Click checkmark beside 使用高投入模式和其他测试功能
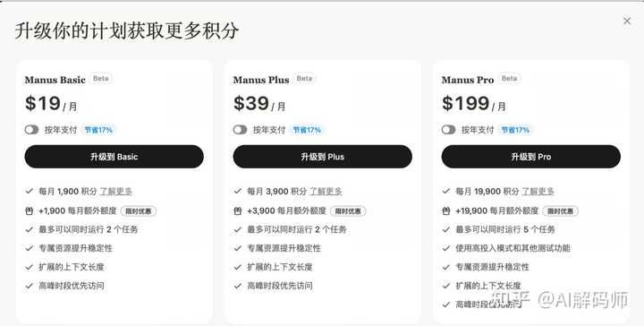 pyautogui.click(x=446, y=248)
